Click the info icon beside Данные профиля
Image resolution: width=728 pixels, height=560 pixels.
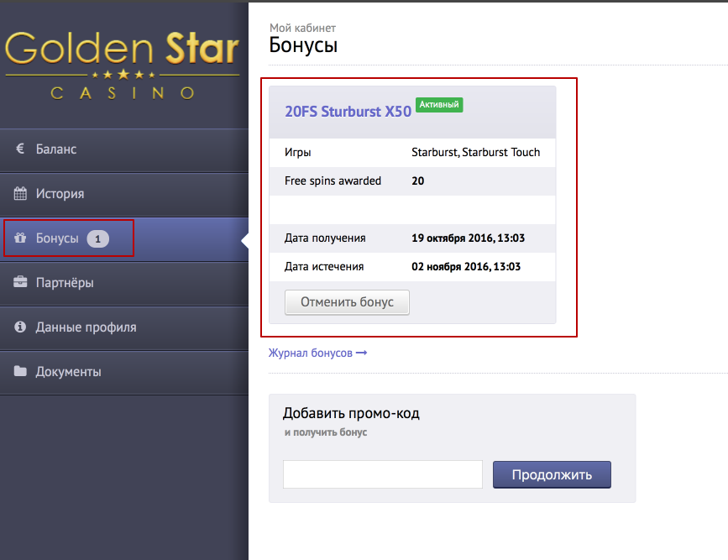[x=20, y=327]
